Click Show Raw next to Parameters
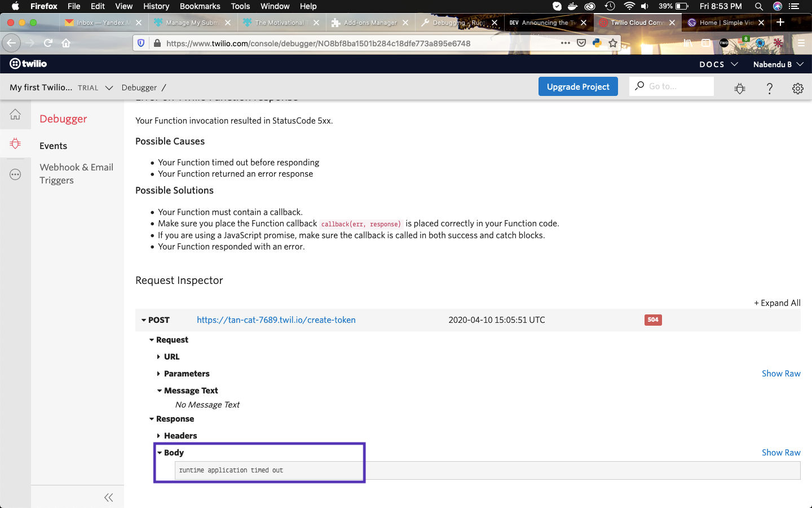The width and height of the screenshot is (812, 508). coord(781,374)
